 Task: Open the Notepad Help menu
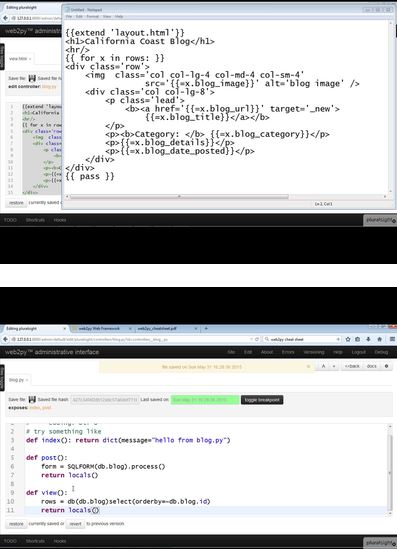coord(119,16)
